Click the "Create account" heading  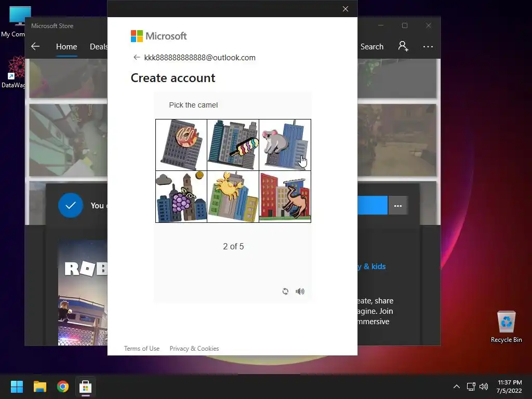[173, 78]
